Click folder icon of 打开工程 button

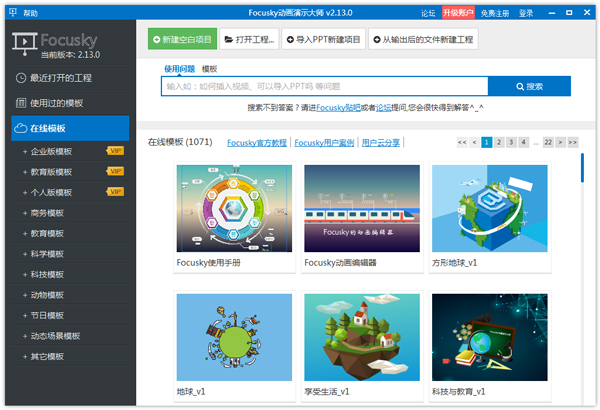229,39
